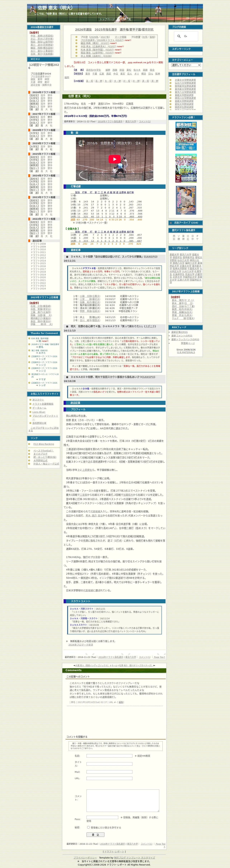Open the 北東北大学野球連盟 profile link
The image size is (230, 868).
(x=185, y=80)
